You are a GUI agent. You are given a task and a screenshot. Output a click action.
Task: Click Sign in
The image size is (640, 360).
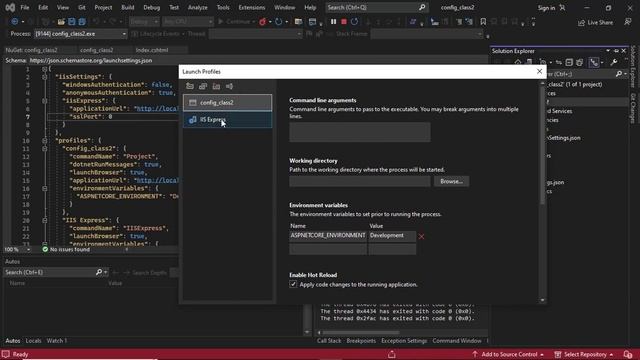pos(546,8)
